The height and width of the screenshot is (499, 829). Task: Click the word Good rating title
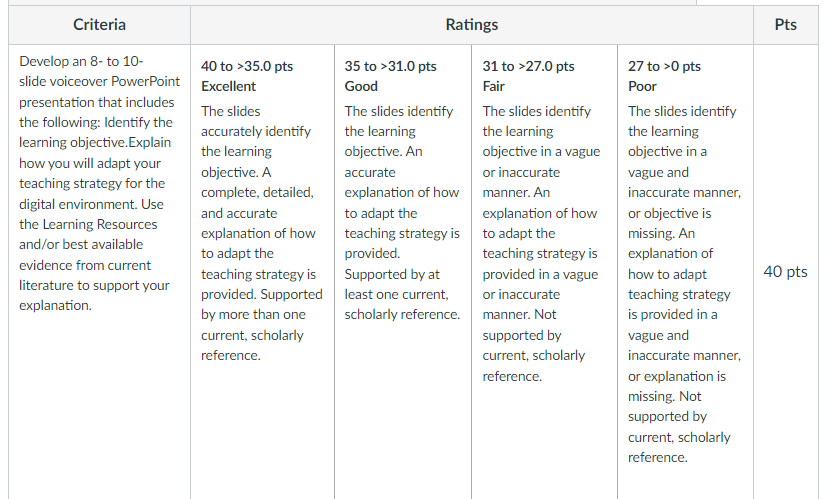[361, 86]
